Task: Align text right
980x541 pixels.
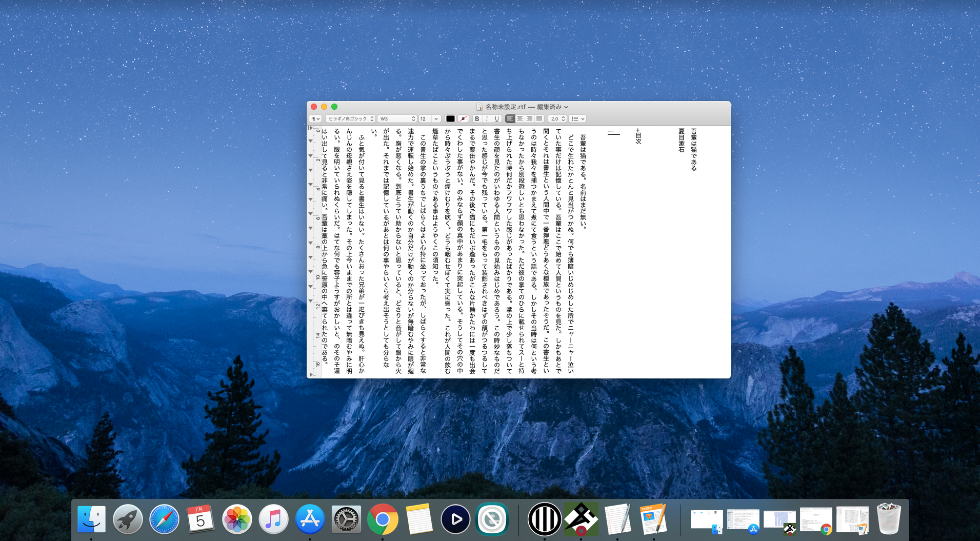Action: [x=529, y=118]
